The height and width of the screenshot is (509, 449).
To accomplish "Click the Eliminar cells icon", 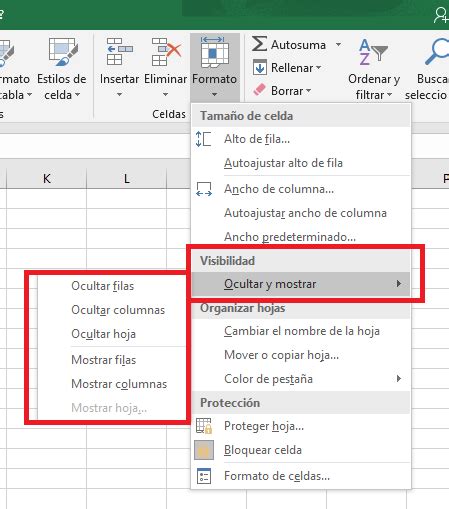I will point(166,51).
